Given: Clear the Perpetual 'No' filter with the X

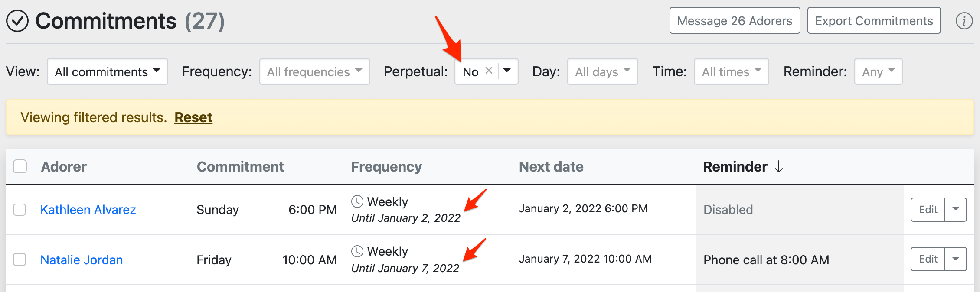Looking at the screenshot, I should pyautogui.click(x=489, y=71).
